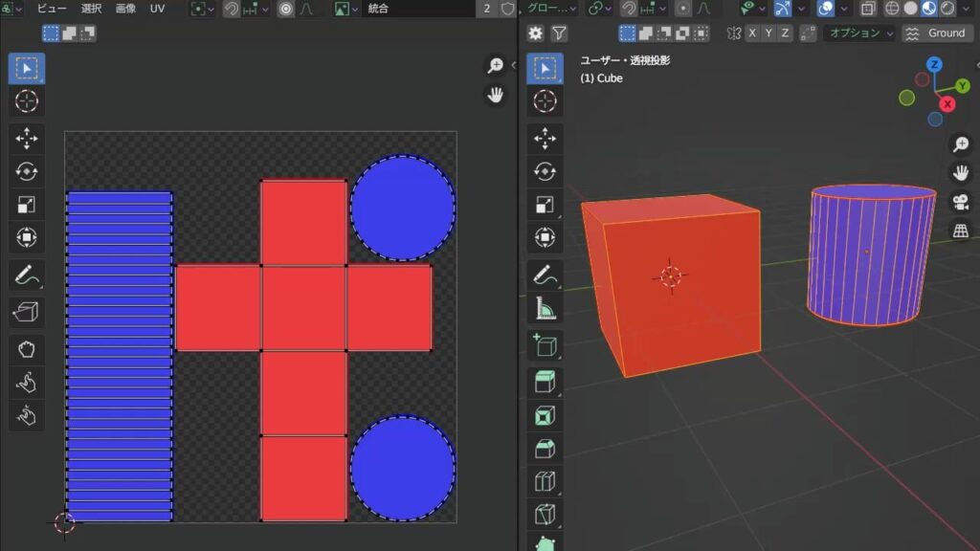Open the UV editor type dropdown
Image resolution: width=980 pixels, height=551 pixels.
pos(11,9)
